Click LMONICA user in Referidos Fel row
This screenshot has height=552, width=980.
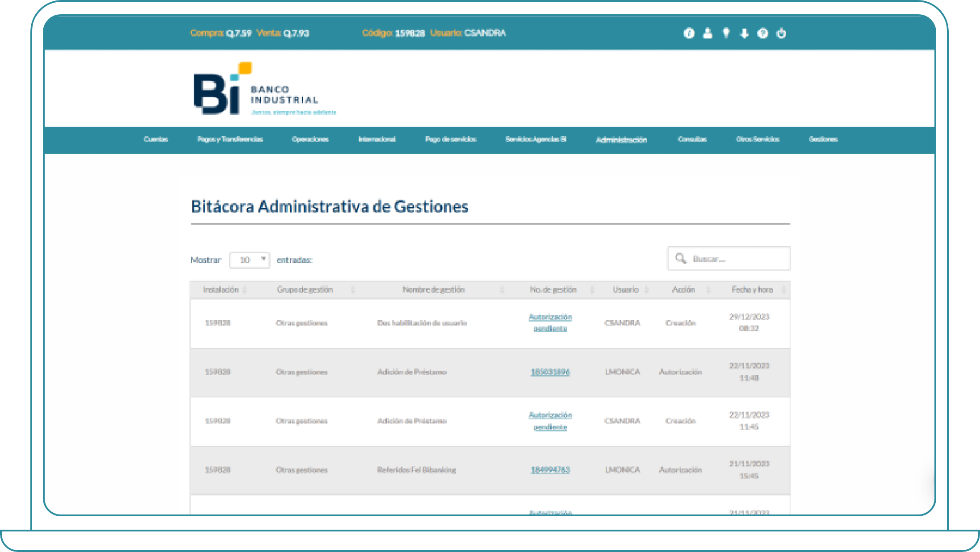(623, 470)
